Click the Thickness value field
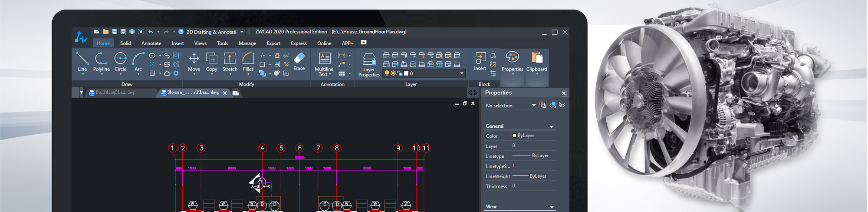This screenshot has height=212, width=868. [x=534, y=186]
